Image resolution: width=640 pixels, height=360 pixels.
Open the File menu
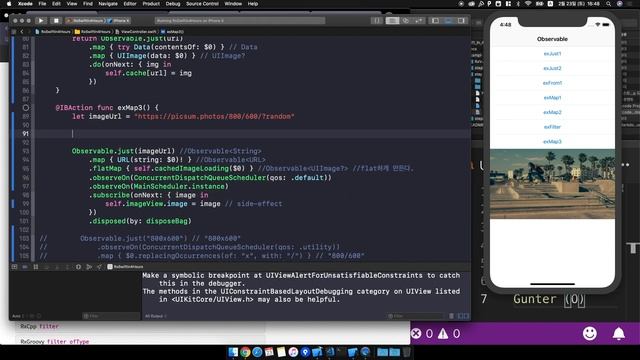coord(42,4)
